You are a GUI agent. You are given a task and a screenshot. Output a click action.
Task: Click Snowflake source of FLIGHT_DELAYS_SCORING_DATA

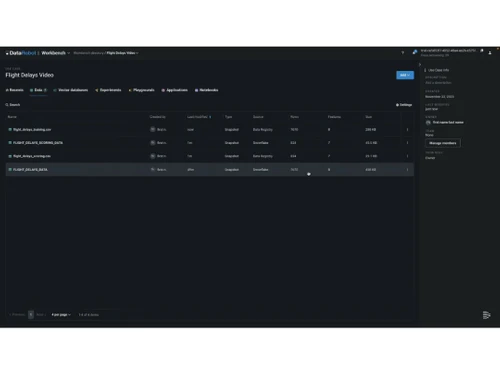pyautogui.click(x=260, y=143)
